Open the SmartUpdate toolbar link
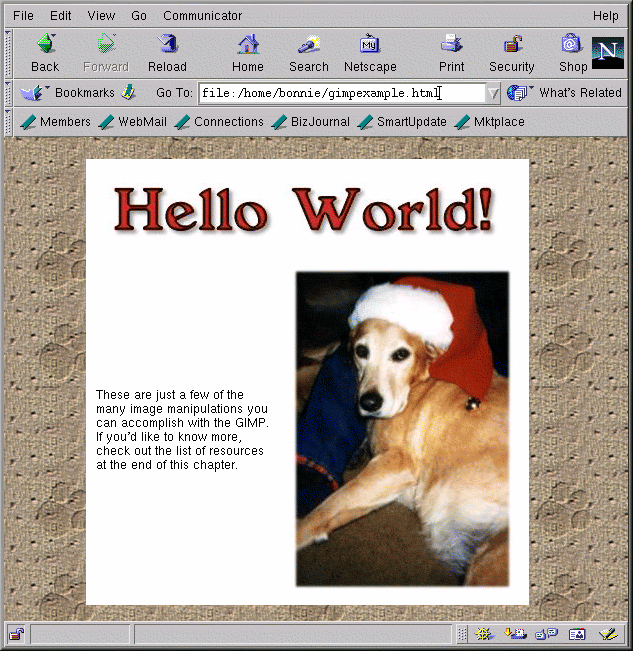Image resolution: width=633 pixels, height=651 pixels. 402,122
